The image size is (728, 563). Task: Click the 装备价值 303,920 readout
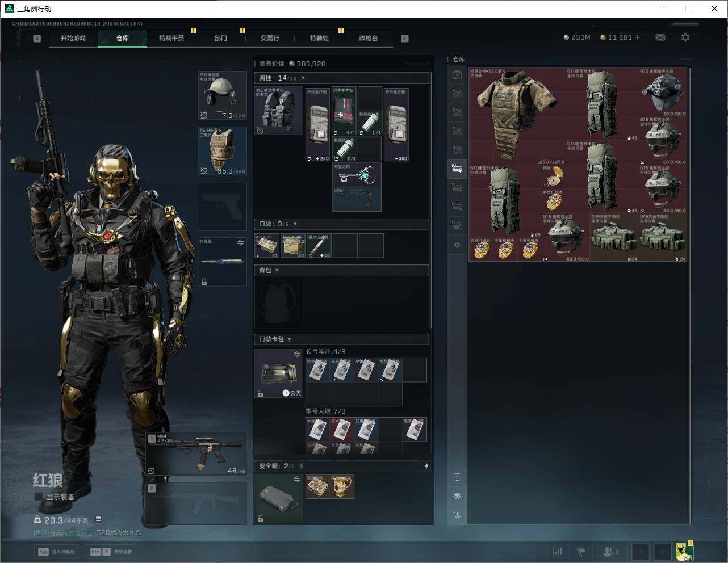(292, 64)
